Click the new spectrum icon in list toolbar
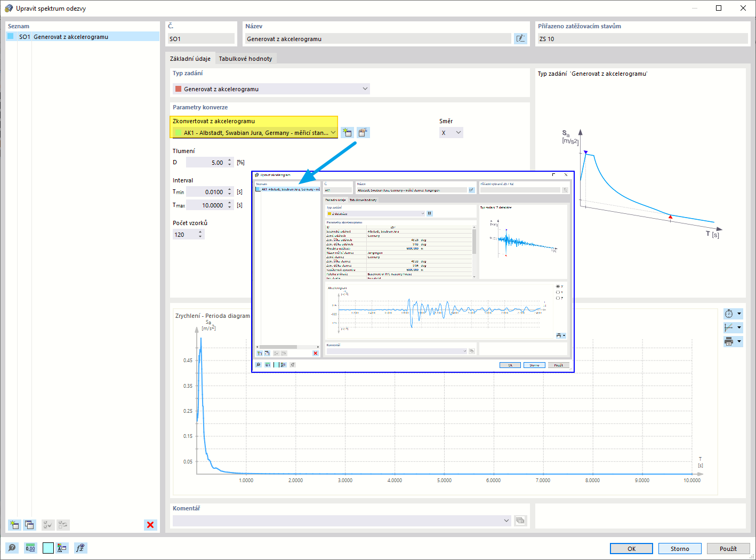Screen dimensions: 756x560 click(x=15, y=525)
